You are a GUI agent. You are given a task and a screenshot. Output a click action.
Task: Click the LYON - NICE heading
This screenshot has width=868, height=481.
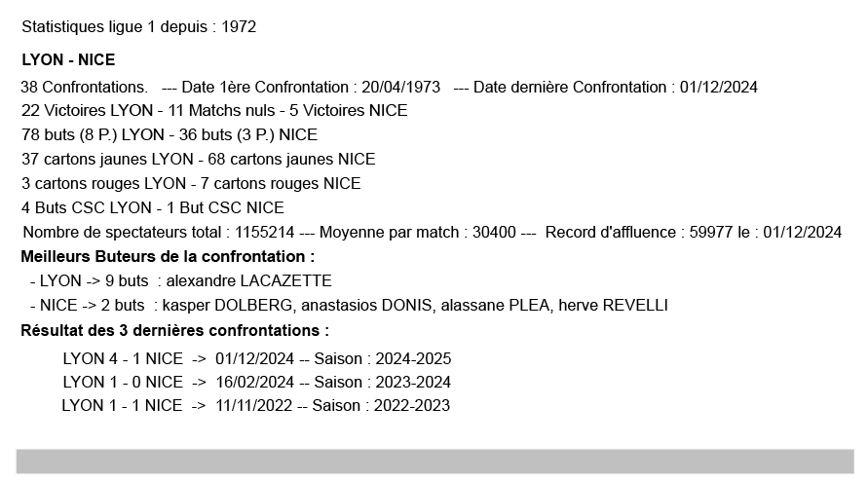coord(68,60)
